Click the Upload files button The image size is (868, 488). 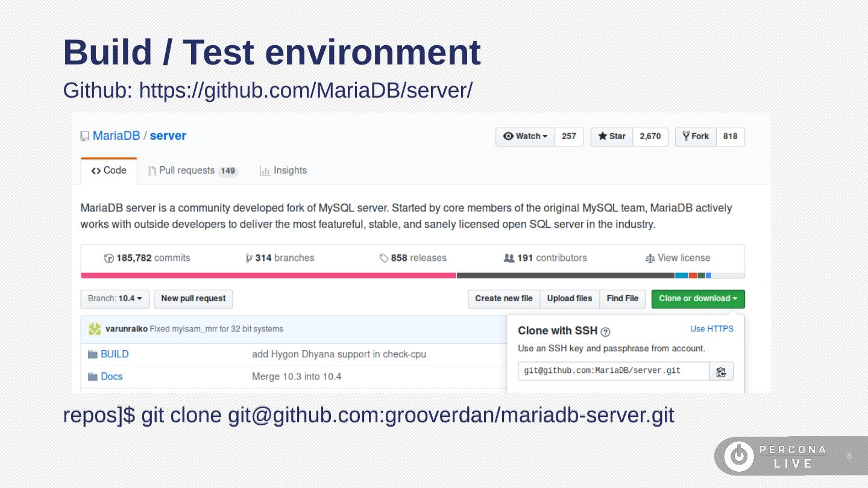pos(570,299)
